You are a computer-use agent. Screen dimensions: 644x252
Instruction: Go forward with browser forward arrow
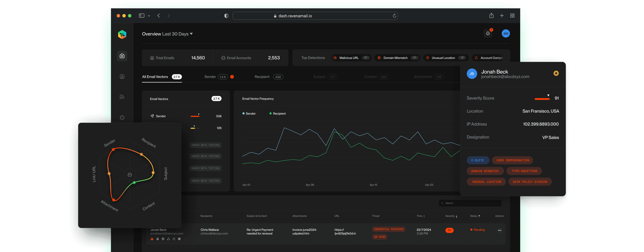[169, 15]
